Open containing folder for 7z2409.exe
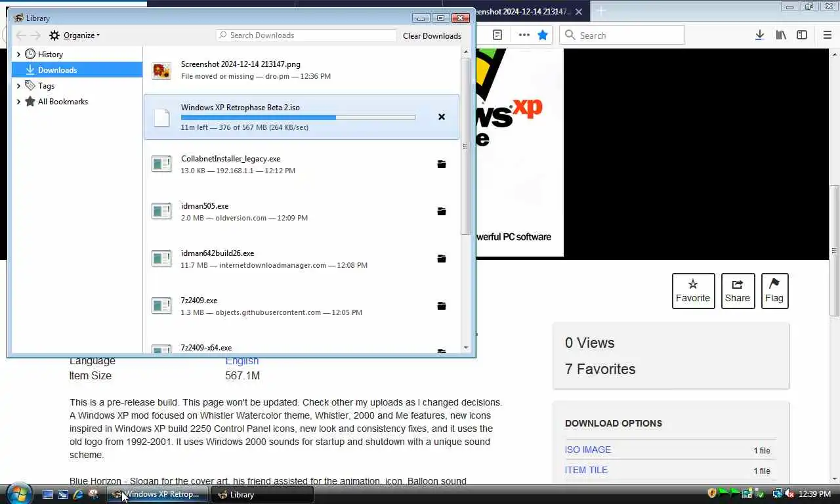The width and height of the screenshot is (840, 504). [x=442, y=306]
